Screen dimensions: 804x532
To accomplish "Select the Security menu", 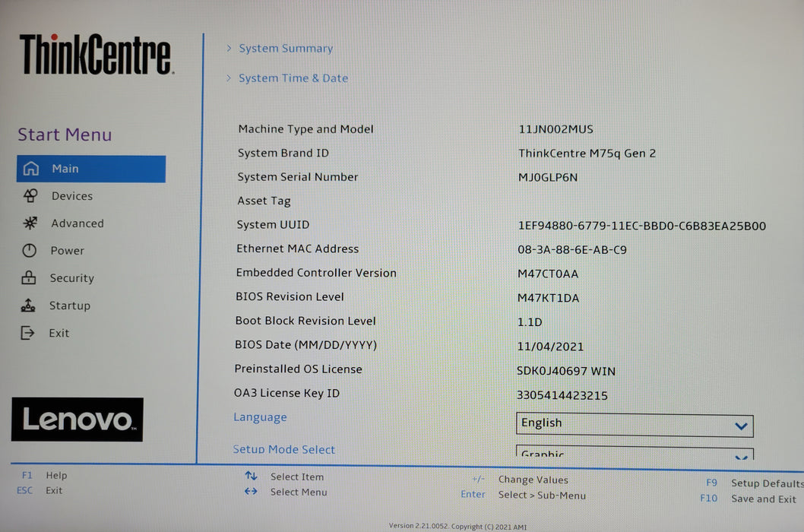I will [71, 278].
